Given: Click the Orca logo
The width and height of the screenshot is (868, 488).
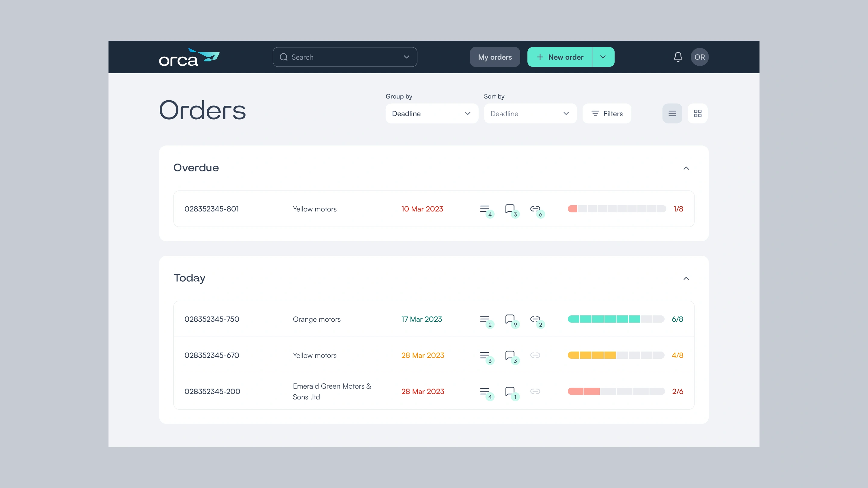Looking at the screenshot, I should click(189, 57).
